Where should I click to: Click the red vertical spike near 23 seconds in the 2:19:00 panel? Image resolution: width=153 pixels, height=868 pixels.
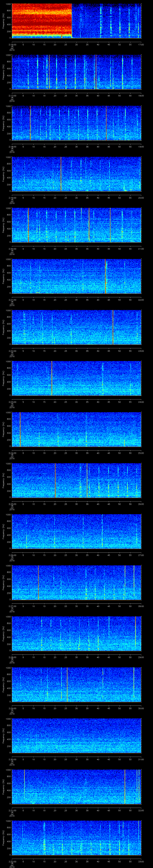click(61, 174)
